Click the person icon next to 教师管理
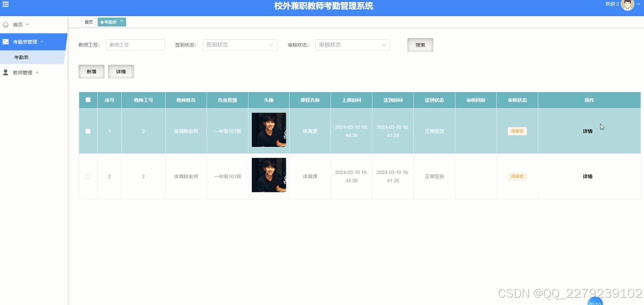This screenshot has width=644, height=305. [x=5, y=72]
